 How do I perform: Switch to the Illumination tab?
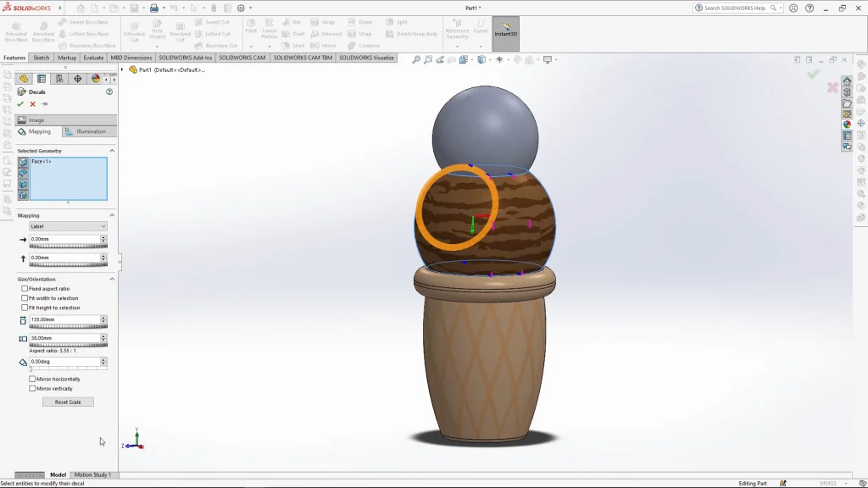(x=89, y=131)
